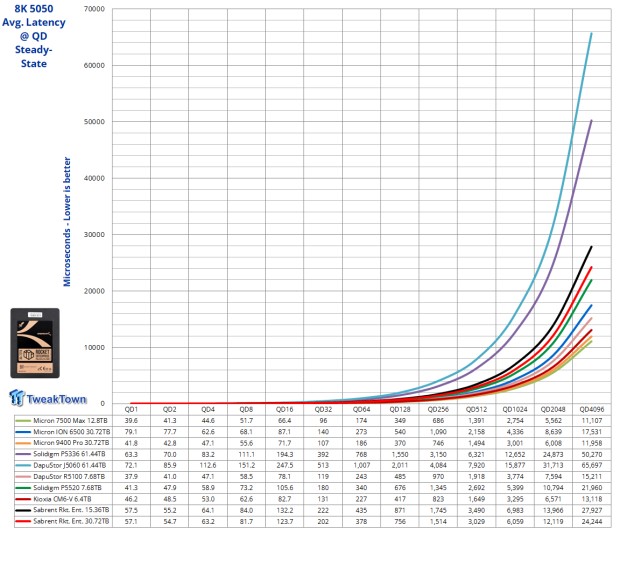620x568 pixels.
Task: Click the light green Micron 7500 Max legend swatch
Action: pyautogui.click(x=23, y=420)
